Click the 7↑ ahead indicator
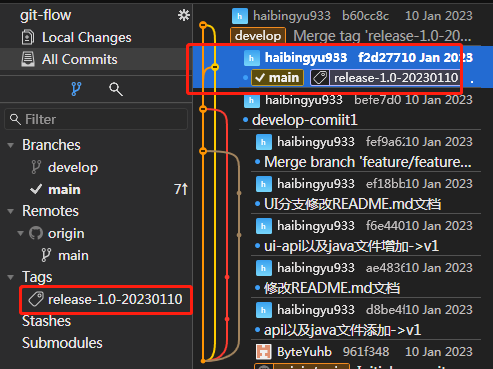 (181, 189)
